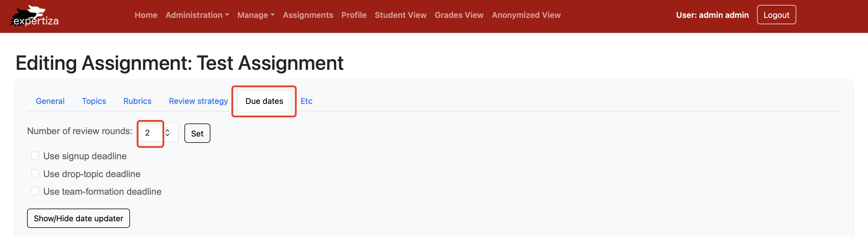Open the Assignments nav link
The image size is (868, 236).
(308, 15)
